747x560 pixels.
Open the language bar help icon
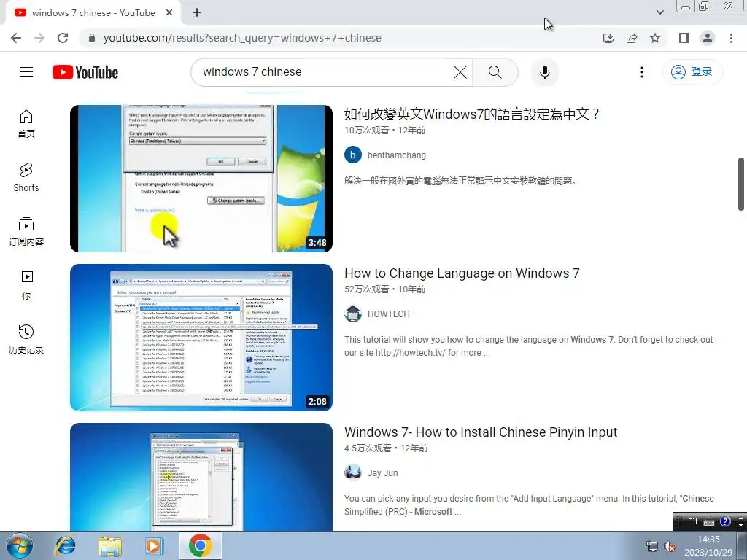click(x=725, y=522)
